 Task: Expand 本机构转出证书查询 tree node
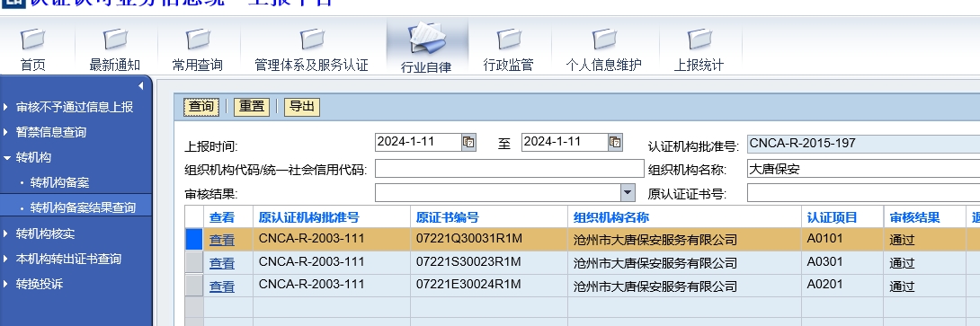[6, 259]
